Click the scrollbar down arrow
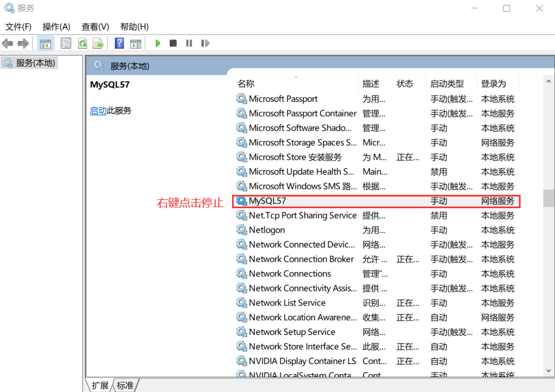This screenshot has height=392, width=555. click(548, 371)
